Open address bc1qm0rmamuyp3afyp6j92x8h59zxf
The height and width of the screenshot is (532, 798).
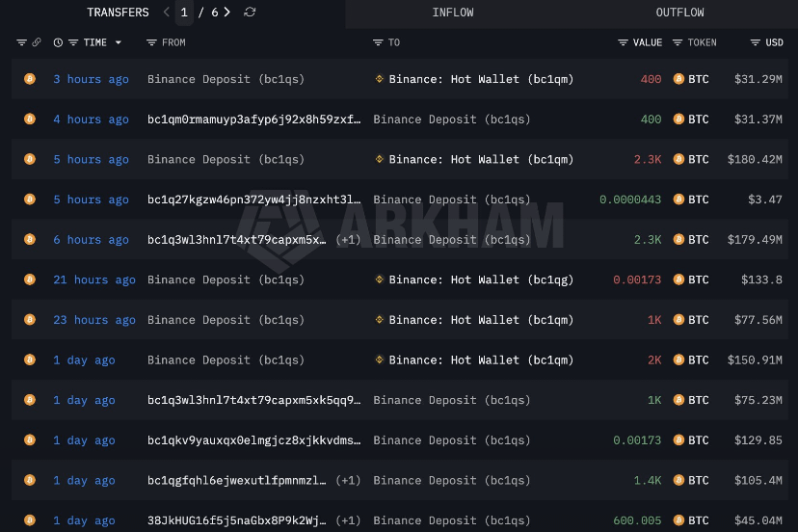click(254, 120)
